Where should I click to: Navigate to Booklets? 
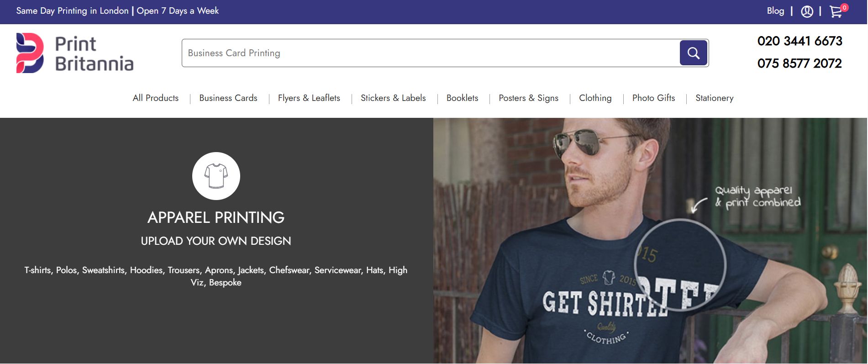click(x=462, y=98)
